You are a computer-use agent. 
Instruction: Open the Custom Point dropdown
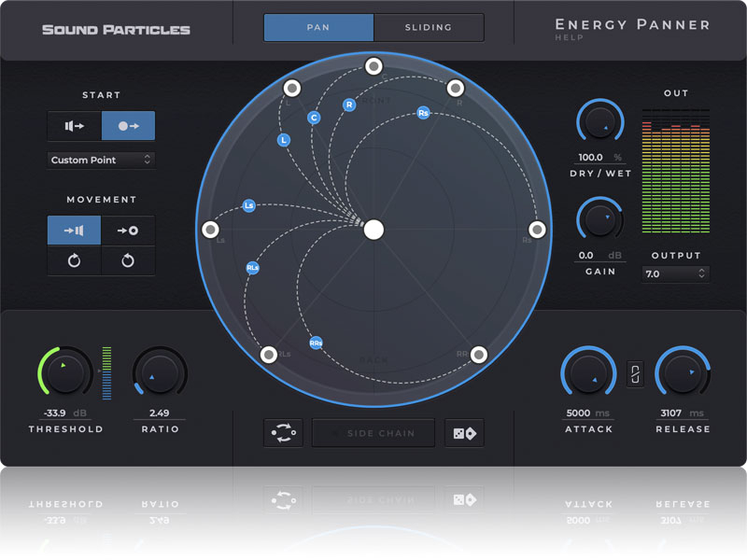tap(101, 161)
